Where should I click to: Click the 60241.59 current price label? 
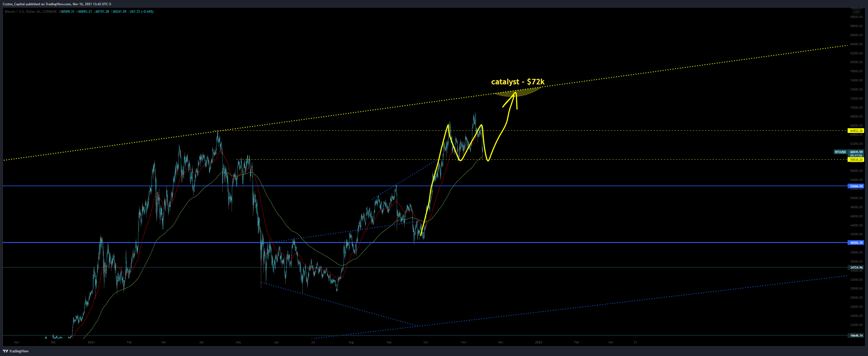click(x=856, y=152)
